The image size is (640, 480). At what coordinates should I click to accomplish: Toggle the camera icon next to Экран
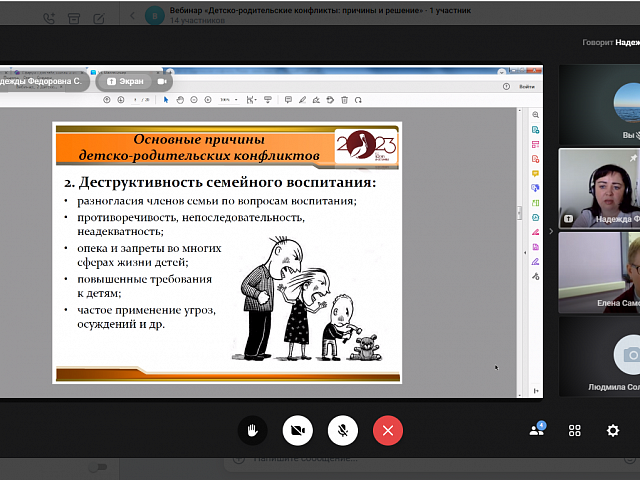pos(161,82)
